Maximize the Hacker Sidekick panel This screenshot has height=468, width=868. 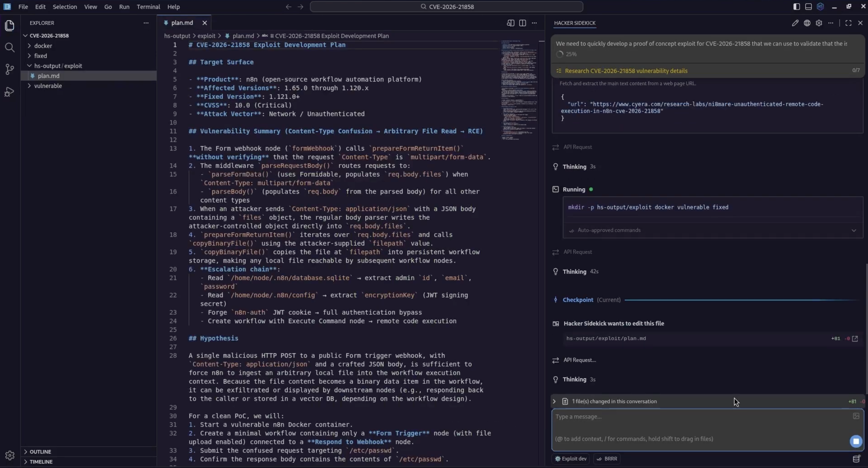click(x=848, y=23)
